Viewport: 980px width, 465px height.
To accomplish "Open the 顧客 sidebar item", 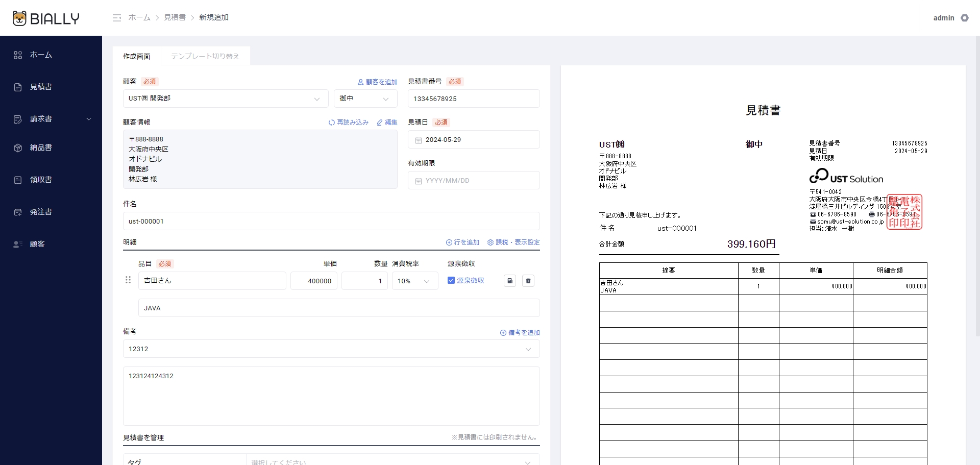I will [37, 244].
